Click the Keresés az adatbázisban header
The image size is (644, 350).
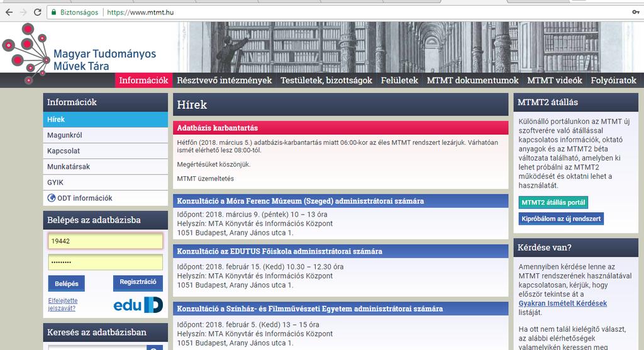coord(106,332)
